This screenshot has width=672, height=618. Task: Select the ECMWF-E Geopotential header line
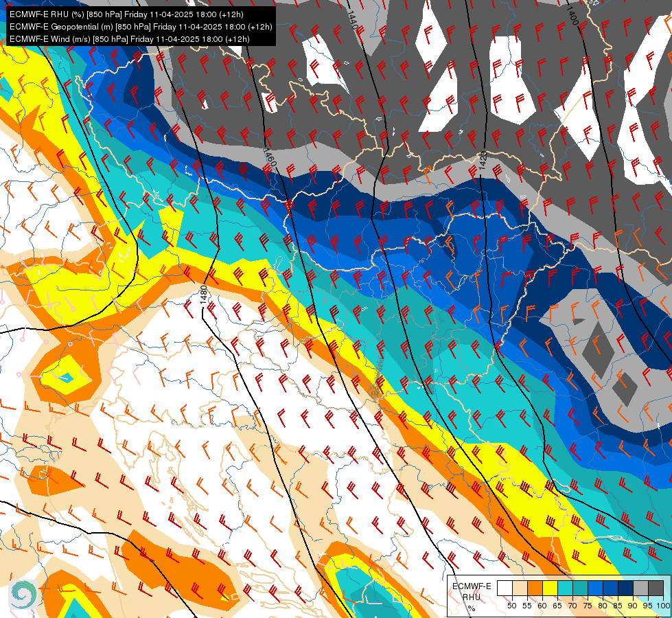[x=141, y=27]
